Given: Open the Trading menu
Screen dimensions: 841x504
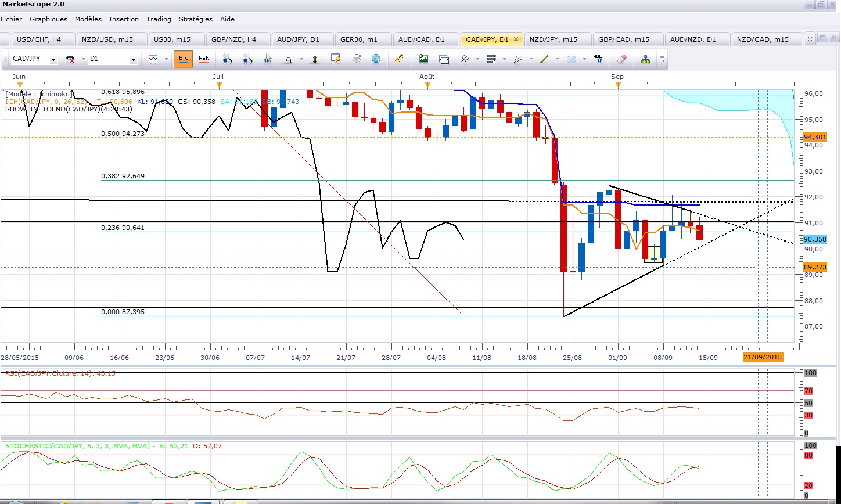Looking at the screenshot, I should [159, 19].
